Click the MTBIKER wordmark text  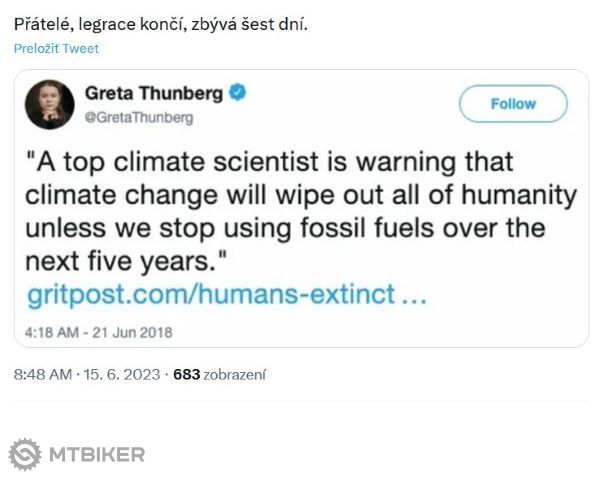pos(97,454)
